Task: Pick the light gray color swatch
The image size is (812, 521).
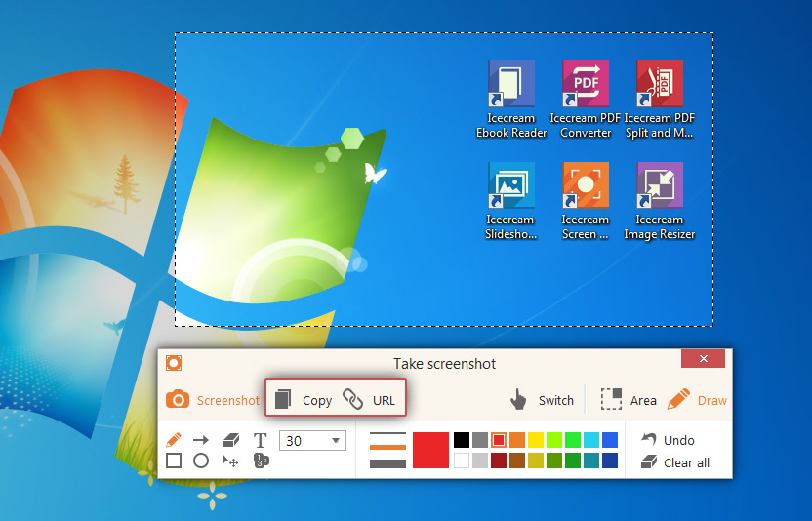Action: 480,461
